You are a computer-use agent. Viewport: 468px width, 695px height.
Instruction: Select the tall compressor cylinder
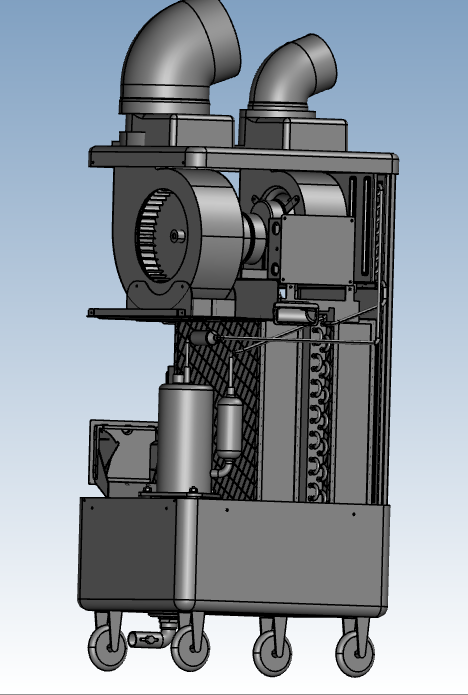point(185,437)
